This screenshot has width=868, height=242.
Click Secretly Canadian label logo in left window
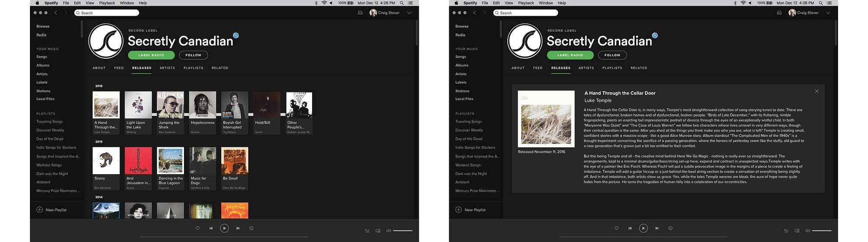point(106,41)
